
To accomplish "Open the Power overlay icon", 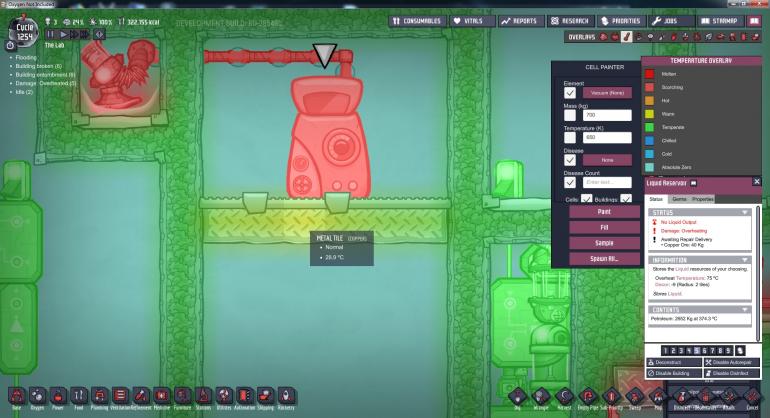I will (615, 37).
